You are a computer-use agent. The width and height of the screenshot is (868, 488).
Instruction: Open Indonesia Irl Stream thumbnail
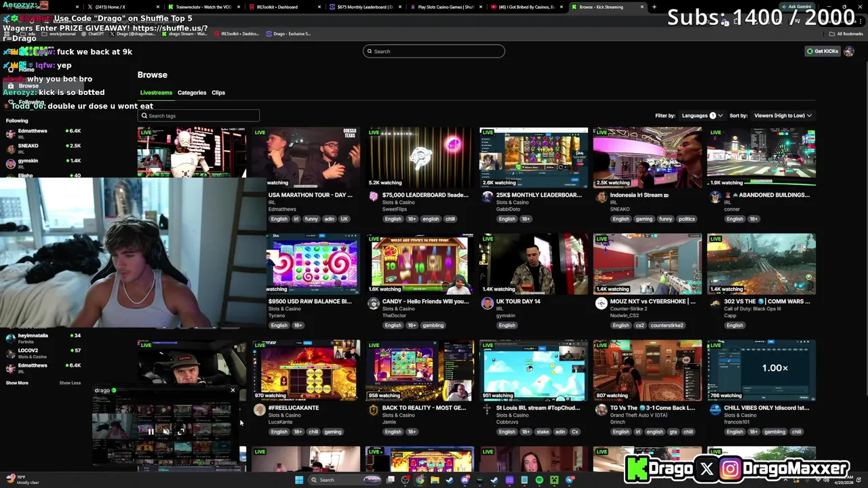point(648,157)
